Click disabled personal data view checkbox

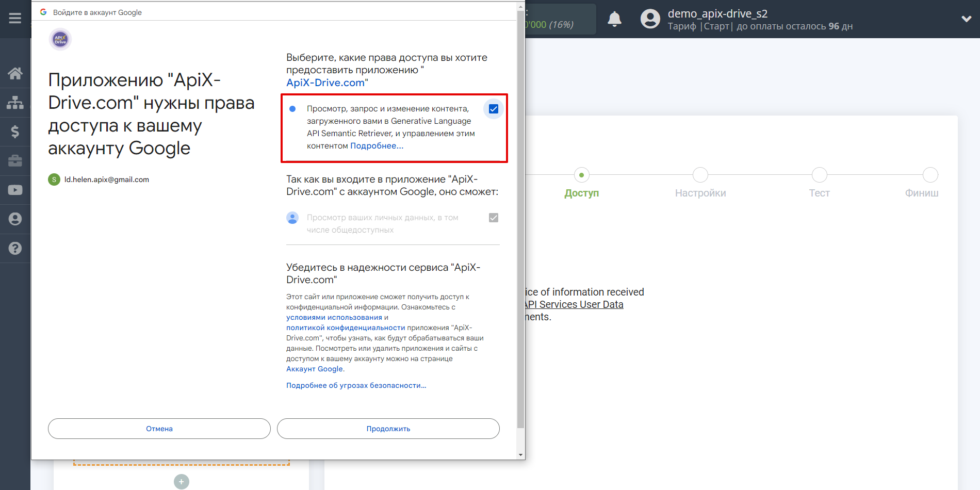coord(494,218)
